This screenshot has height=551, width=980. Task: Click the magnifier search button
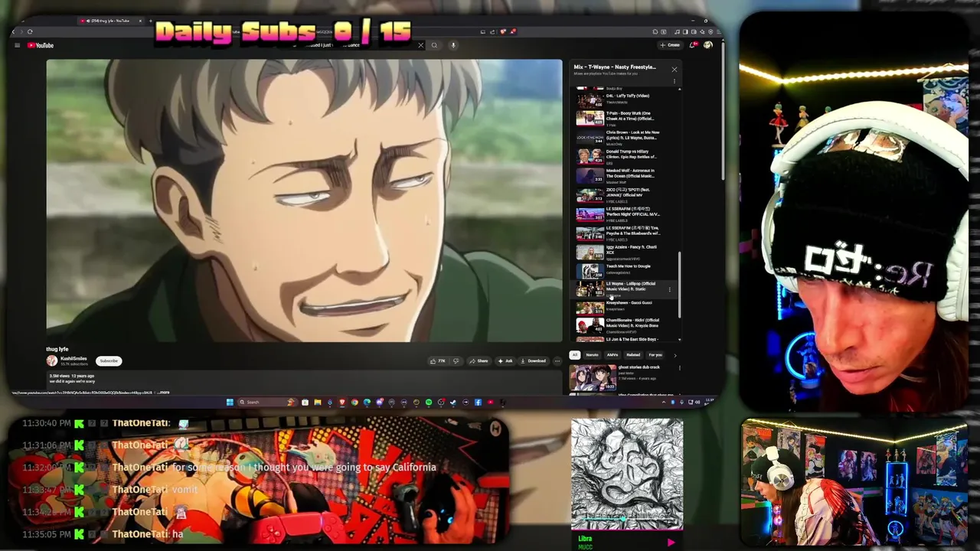pyautogui.click(x=434, y=45)
